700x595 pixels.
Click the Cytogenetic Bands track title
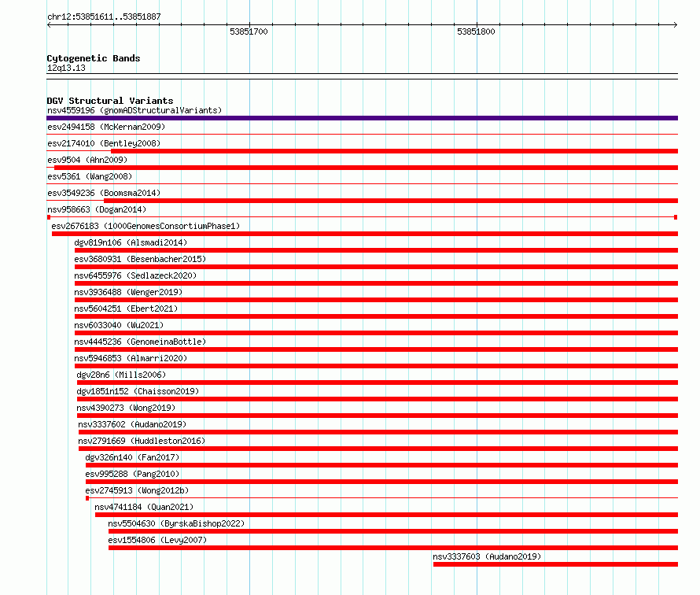click(x=94, y=58)
